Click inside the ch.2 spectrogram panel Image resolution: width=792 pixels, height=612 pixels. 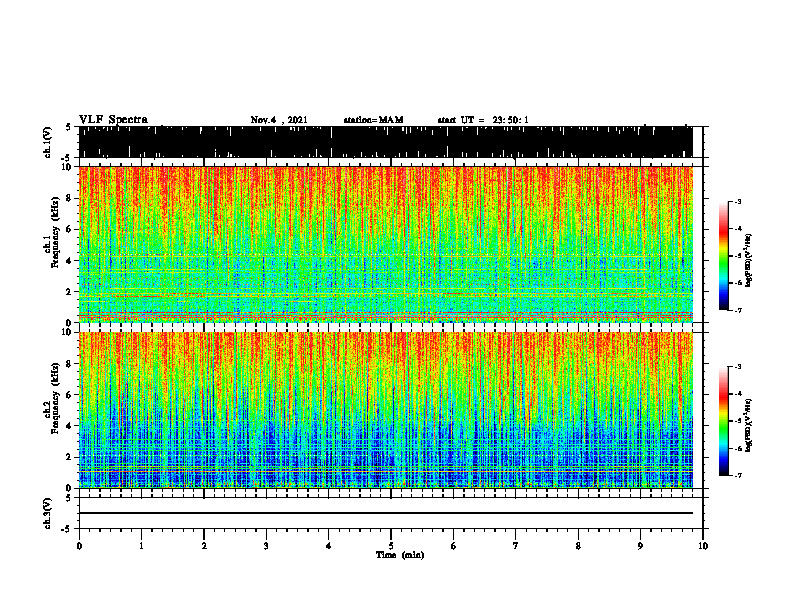coord(386,410)
